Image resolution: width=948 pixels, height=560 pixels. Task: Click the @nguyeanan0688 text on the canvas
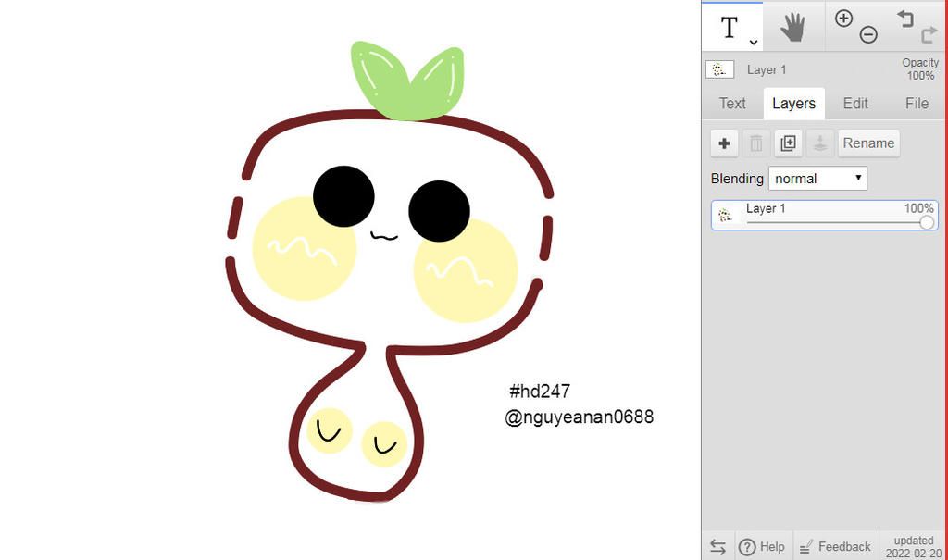[580, 417]
